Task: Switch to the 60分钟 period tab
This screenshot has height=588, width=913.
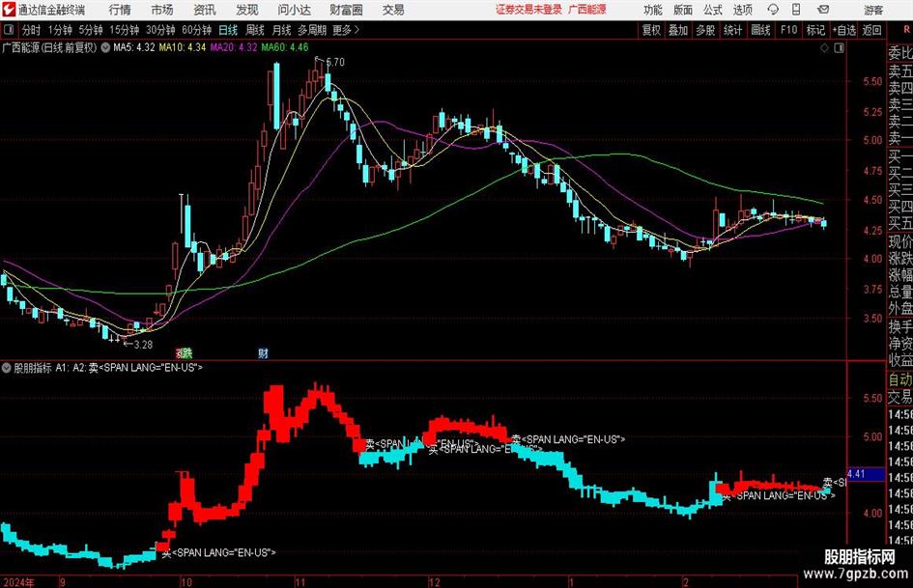Action: click(x=196, y=30)
